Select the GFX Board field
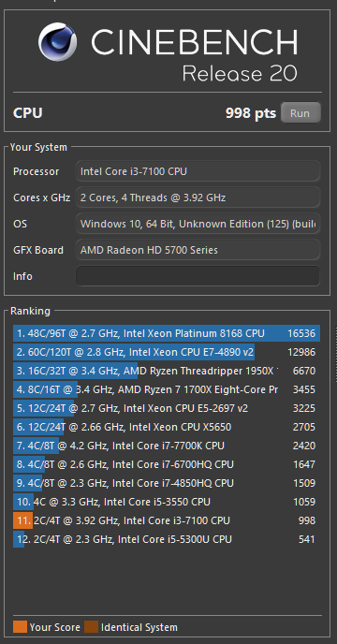 (x=198, y=250)
